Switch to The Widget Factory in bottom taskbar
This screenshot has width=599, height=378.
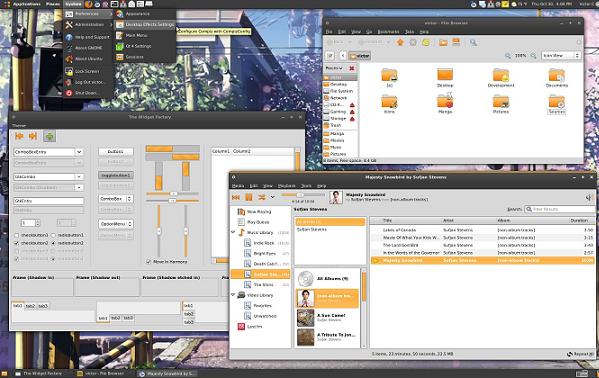38,373
